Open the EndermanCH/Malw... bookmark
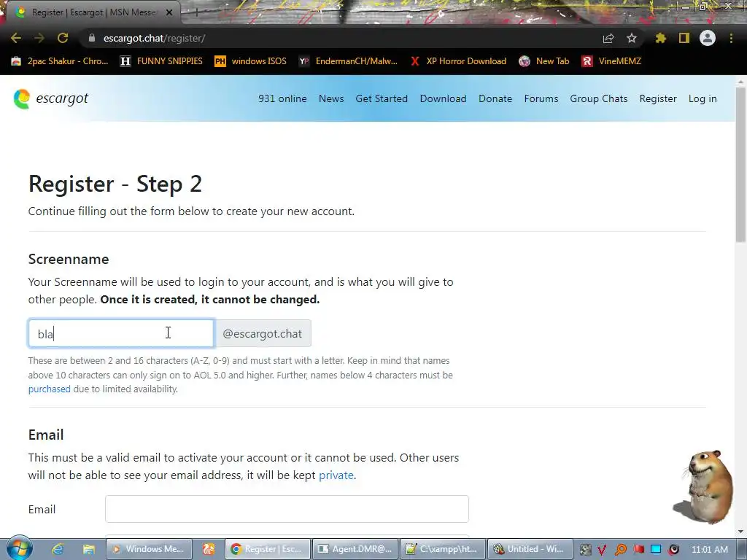 click(x=348, y=61)
